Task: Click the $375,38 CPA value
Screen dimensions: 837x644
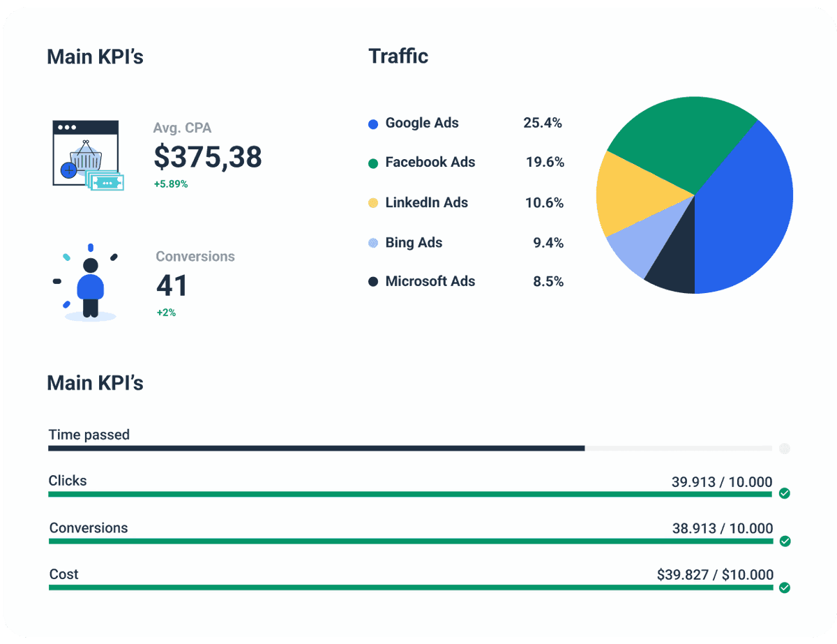Action: click(x=207, y=157)
